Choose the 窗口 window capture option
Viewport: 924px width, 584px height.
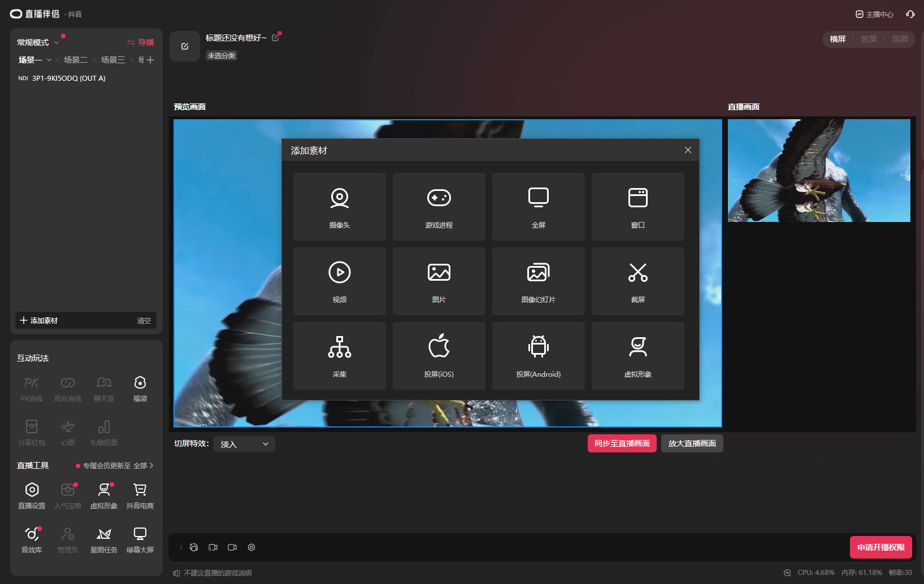(637, 207)
